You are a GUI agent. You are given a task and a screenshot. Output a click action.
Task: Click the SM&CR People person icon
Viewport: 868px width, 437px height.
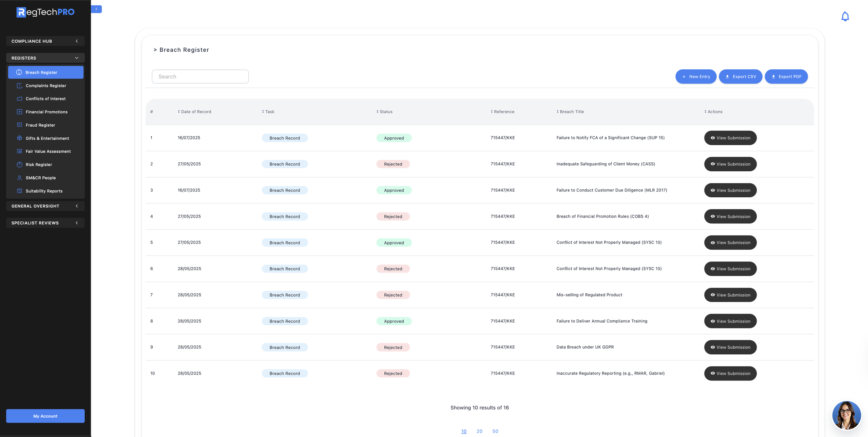[19, 178]
